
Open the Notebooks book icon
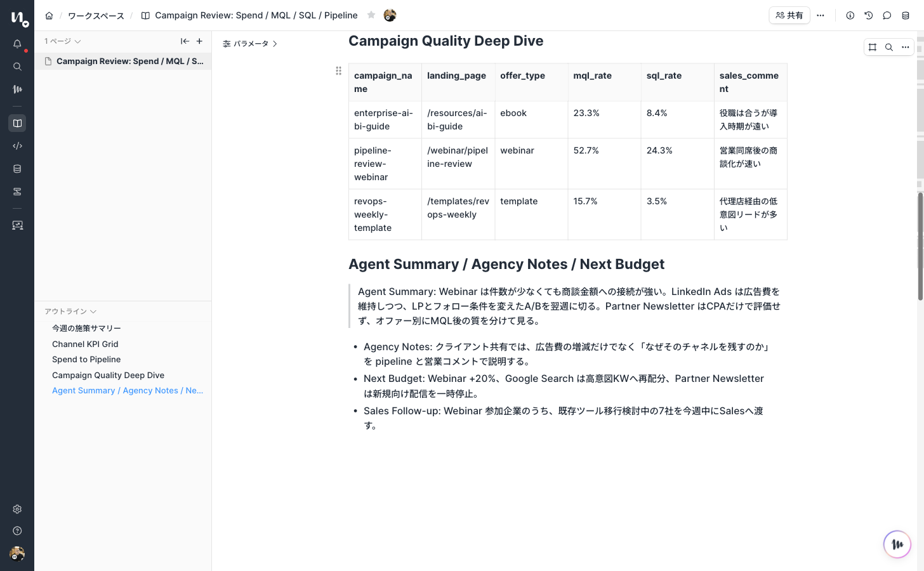[17, 123]
